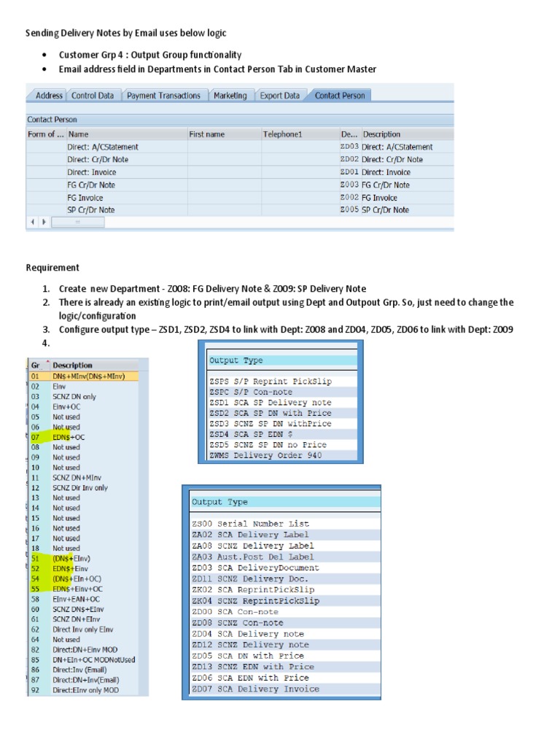Switch to the Address tab
The width and height of the screenshot is (560, 747).
49,96
